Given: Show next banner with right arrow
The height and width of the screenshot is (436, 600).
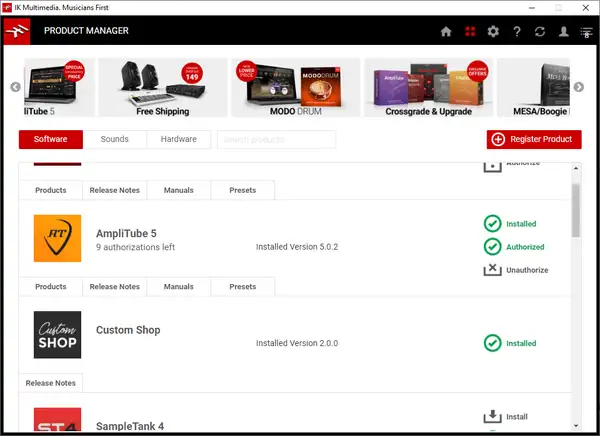Looking at the screenshot, I should point(579,87).
